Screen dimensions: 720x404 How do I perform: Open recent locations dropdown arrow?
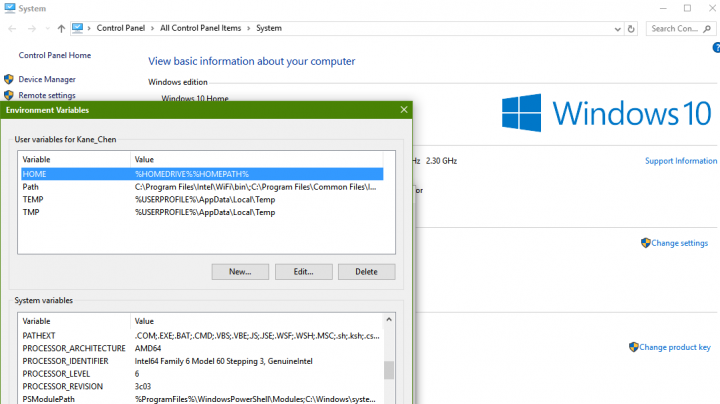coord(48,28)
